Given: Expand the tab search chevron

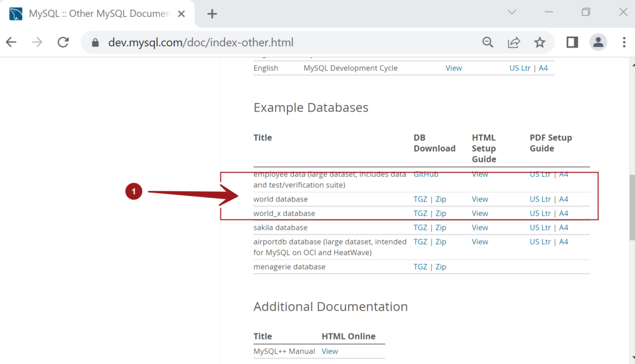Looking at the screenshot, I should coord(512,12).
